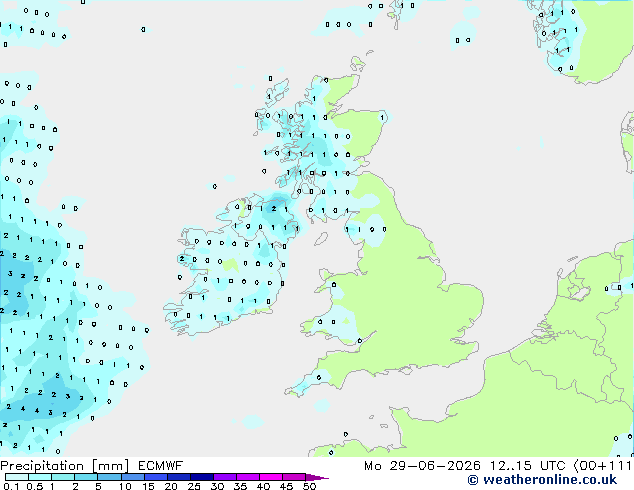
Task: Click the '(00+111' forecast run text
Action: coord(603,466)
